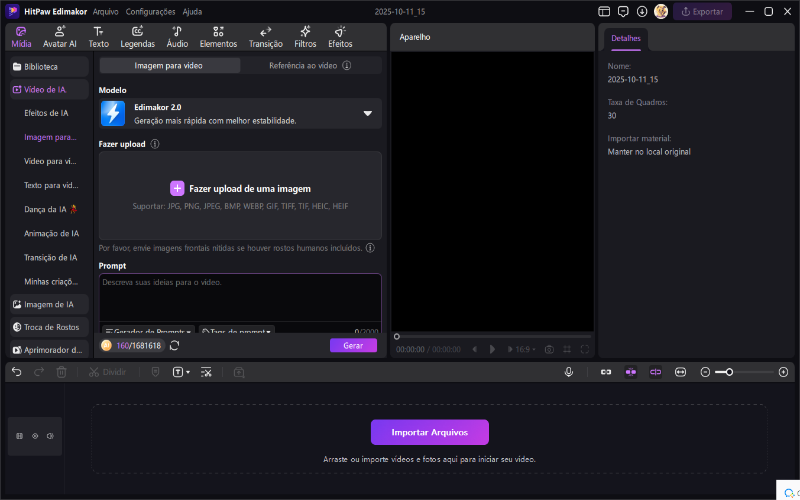The width and height of the screenshot is (800, 500).
Task: Step to the previous frame in preview
Action: tap(475, 349)
